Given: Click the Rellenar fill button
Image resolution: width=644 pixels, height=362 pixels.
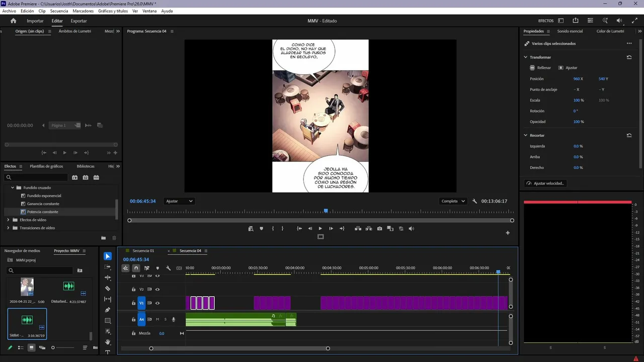Looking at the screenshot, I should pos(540,68).
